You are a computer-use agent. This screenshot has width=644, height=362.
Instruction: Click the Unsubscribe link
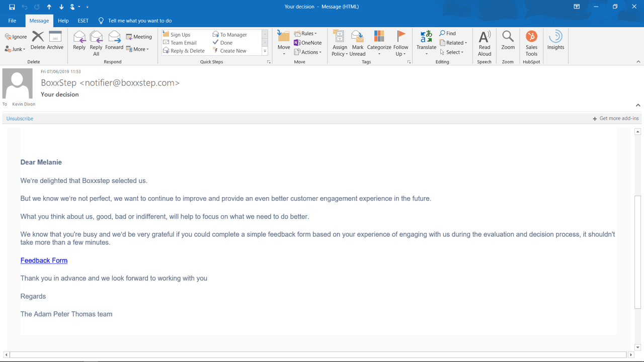[x=20, y=119]
